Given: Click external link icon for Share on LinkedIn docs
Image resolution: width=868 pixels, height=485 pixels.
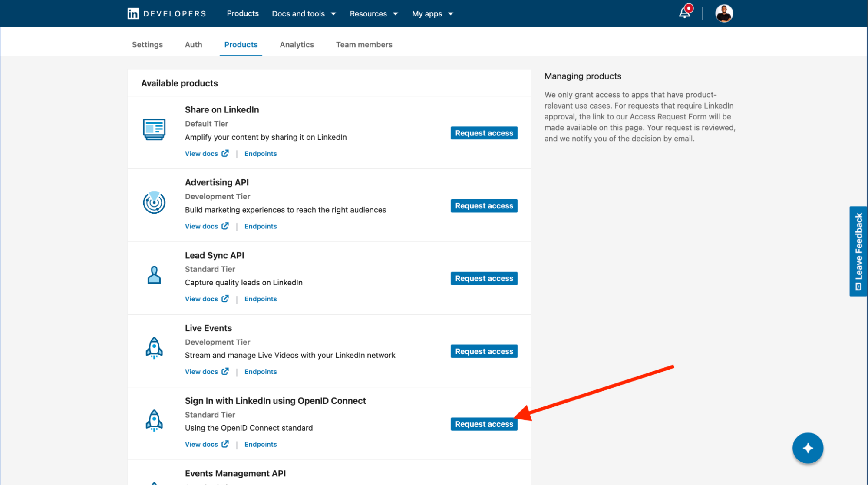Looking at the screenshot, I should [225, 153].
